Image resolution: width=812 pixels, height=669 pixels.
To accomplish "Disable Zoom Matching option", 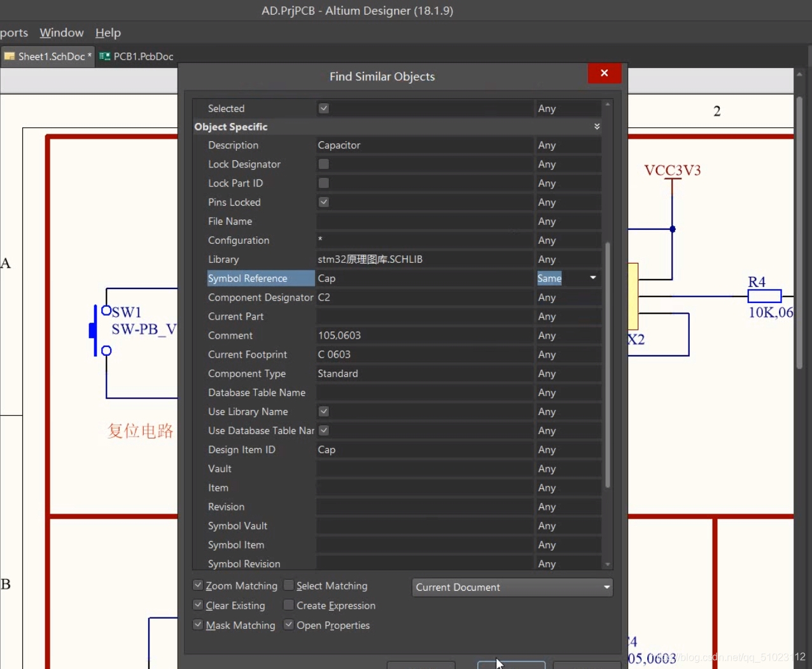I will 198,585.
